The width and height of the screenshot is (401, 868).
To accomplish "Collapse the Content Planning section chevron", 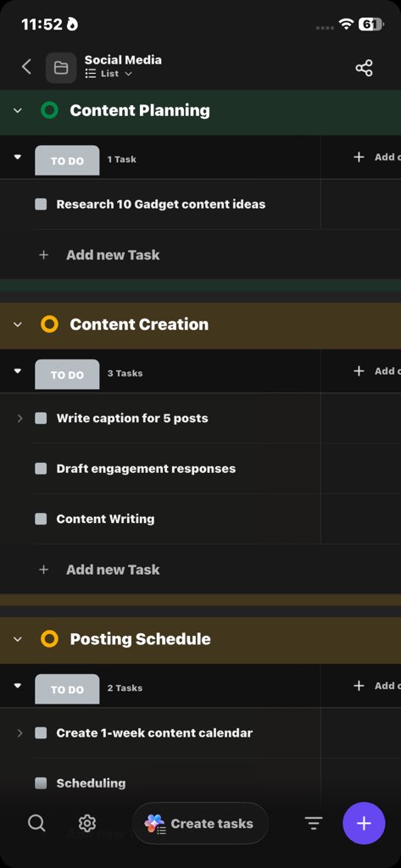I will point(18,110).
